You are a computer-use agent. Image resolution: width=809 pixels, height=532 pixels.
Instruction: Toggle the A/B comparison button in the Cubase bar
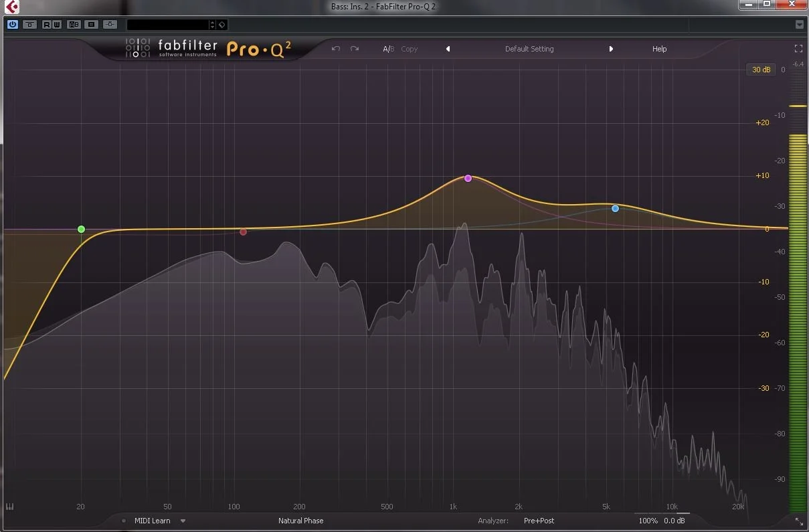[74, 25]
